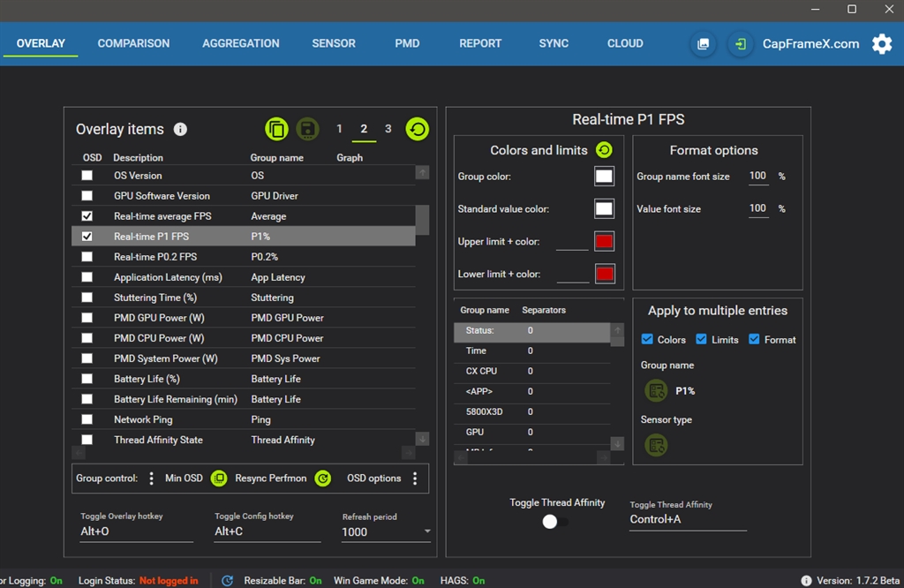Click the copy overlay config icon

tap(276, 129)
